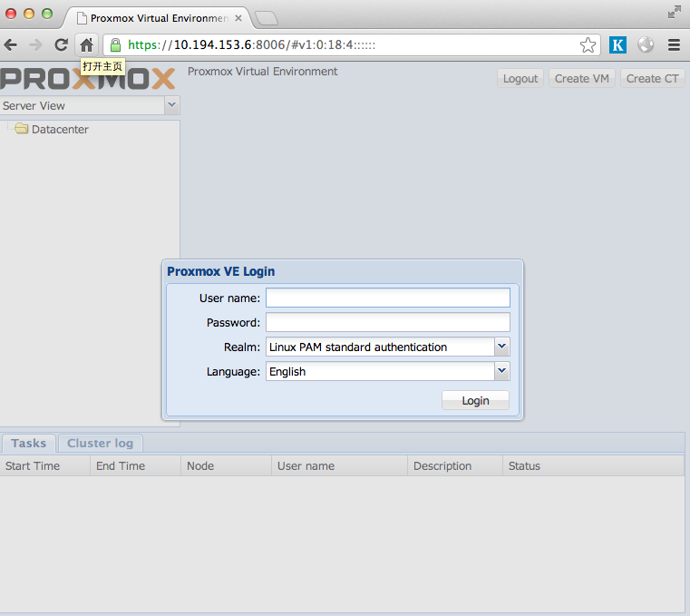This screenshot has height=616, width=690.
Task: Click the fullscreen arrows icon
Action: [x=675, y=13]
